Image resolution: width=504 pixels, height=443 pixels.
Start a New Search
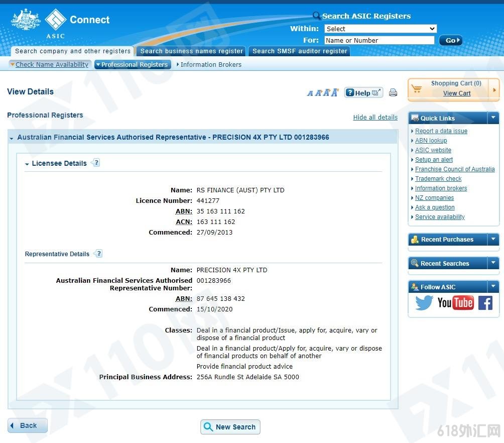pyautogui.click(x=230, y=426)
